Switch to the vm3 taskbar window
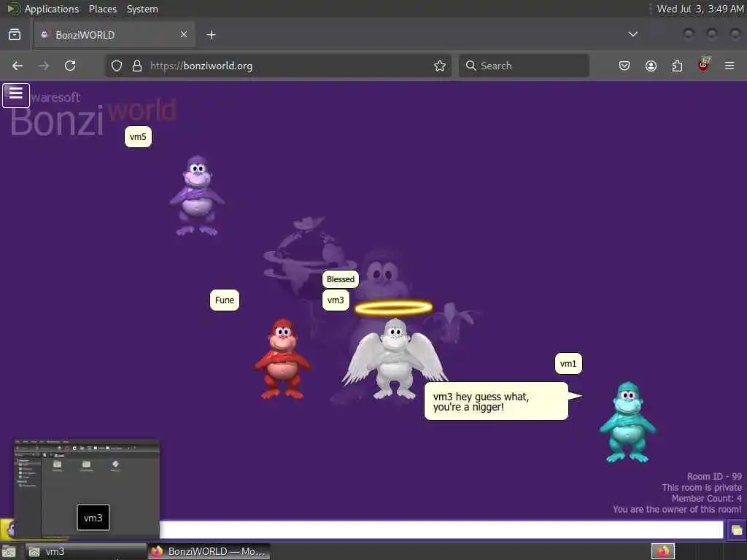Image resolution: width=747 pixels, height=560 pixels. pos(86,551)
